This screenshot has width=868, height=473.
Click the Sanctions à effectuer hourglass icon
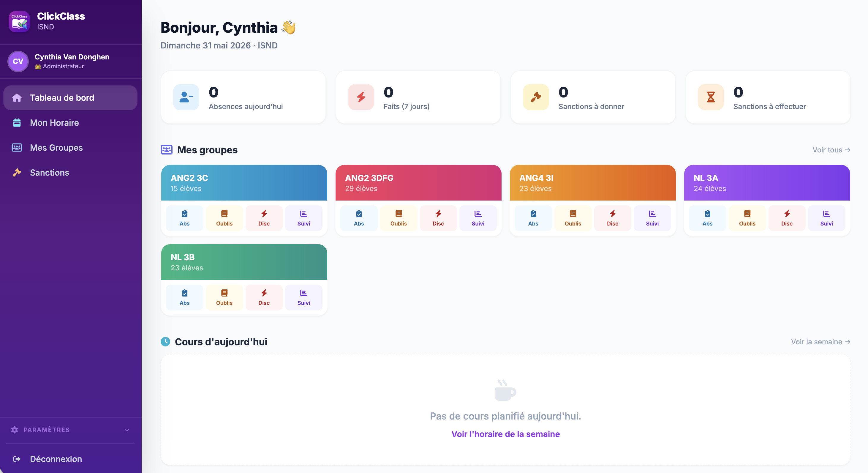(x=711, y=97)
